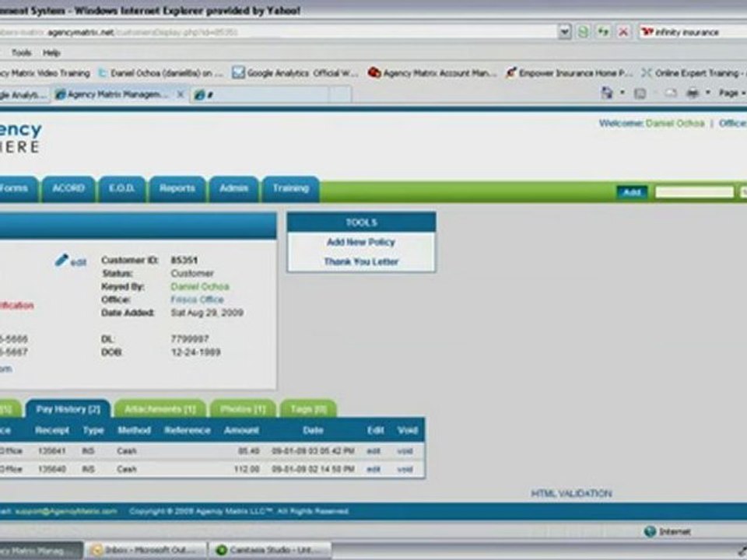Switch to Camtasia Studio taskbar button

click(x=271, y=551)
